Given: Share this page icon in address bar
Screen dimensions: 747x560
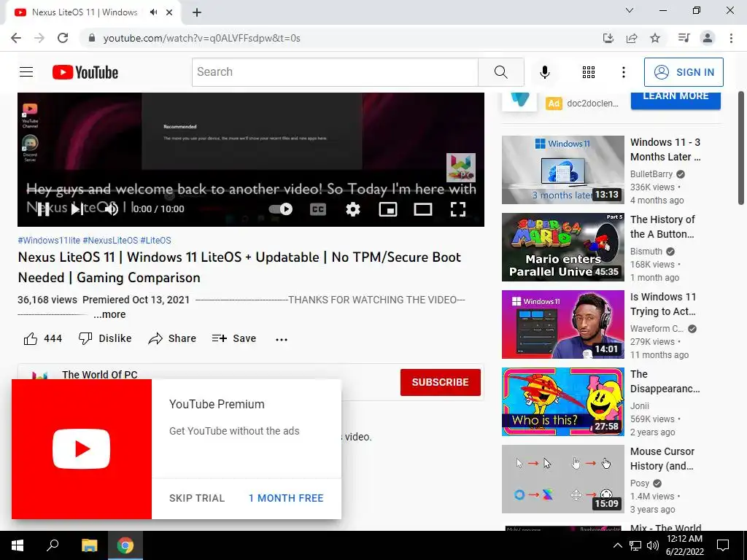Looking at the screenshot, I should tap(632, 38).
